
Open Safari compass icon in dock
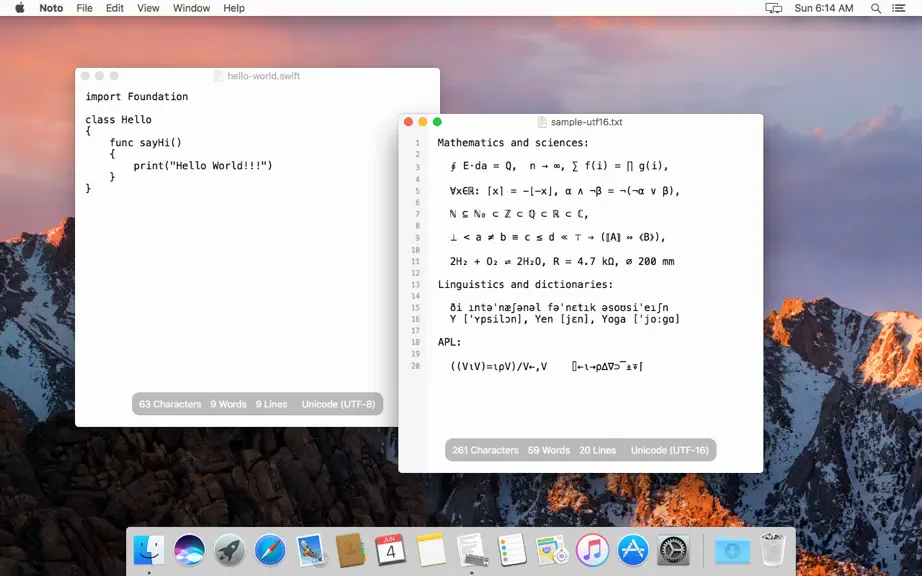click(x=270, y=550)
